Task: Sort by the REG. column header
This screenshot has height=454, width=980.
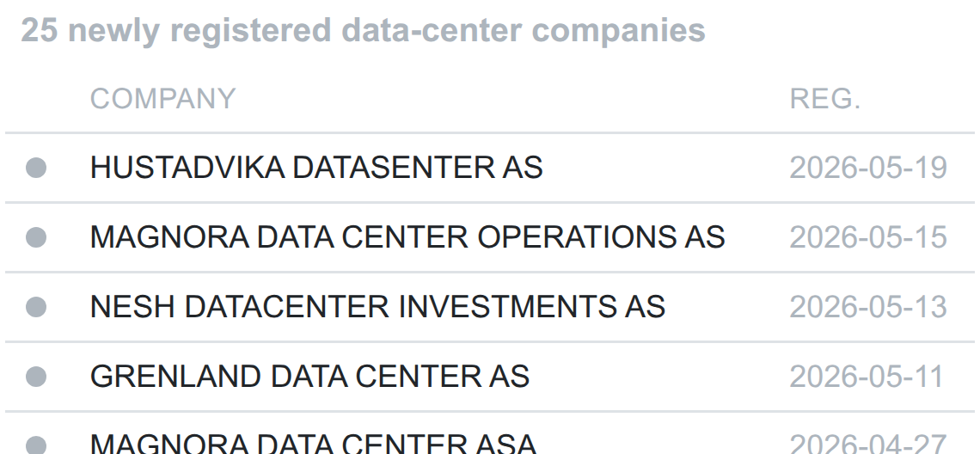Action: pos(825,99)
